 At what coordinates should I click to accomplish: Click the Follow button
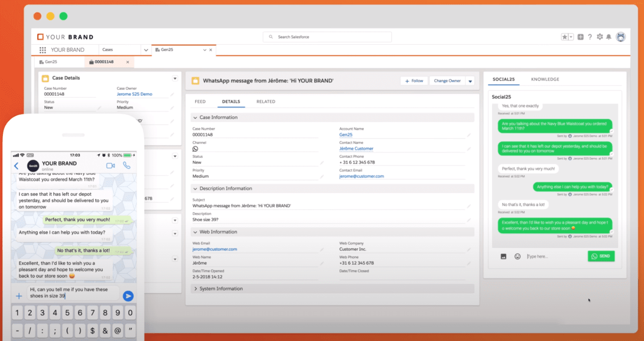point(414,81)
